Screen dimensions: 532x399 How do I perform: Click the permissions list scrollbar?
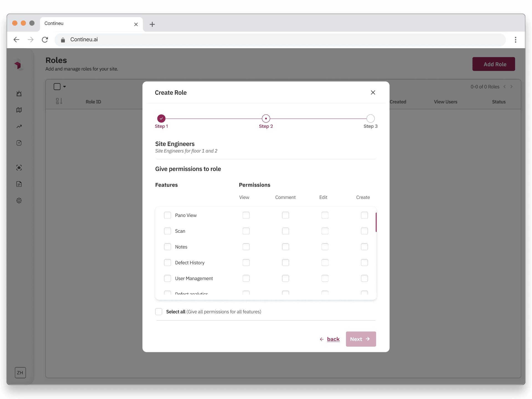click(376, 222)
